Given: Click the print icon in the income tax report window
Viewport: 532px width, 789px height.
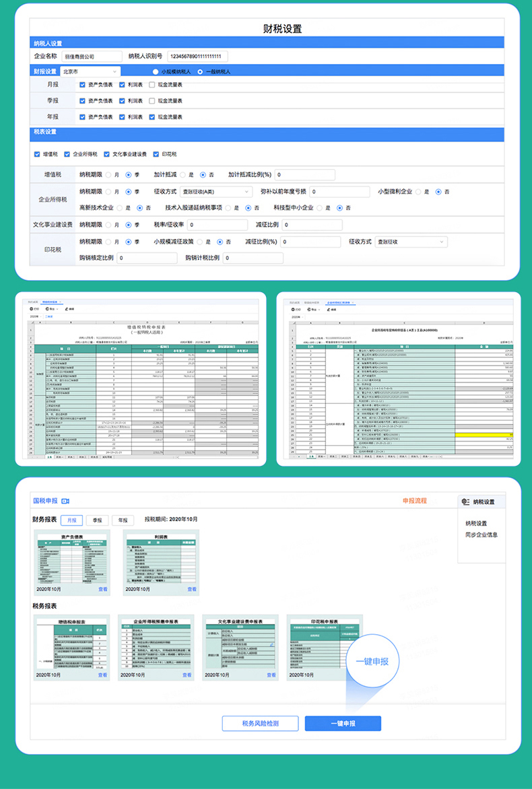Looking at the screenshot, I should coord(292,308).
